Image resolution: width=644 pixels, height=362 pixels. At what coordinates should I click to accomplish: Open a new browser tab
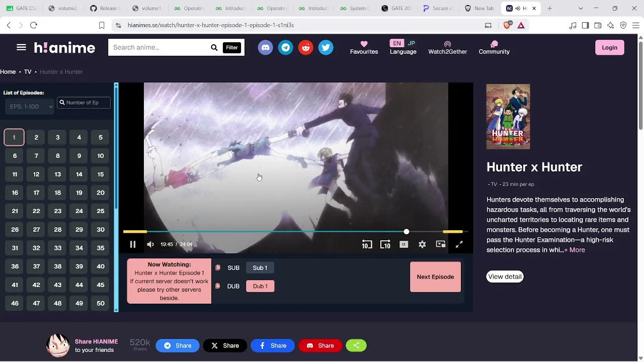[x=550, y=9]
